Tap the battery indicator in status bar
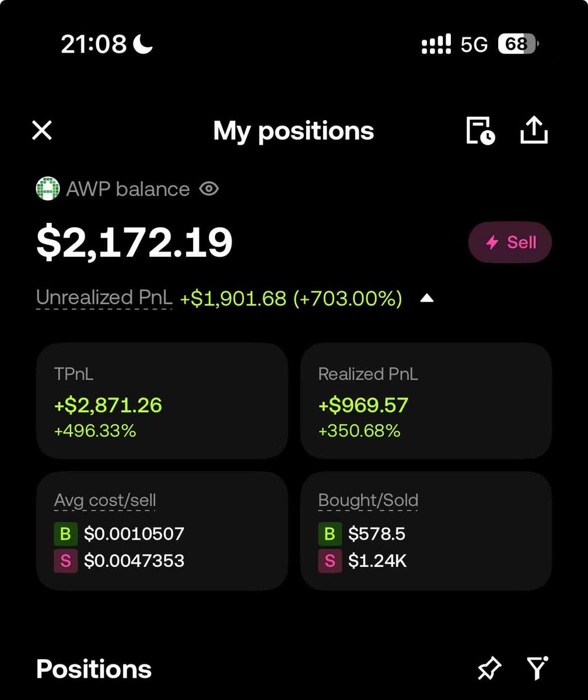588x700 pixels. coord(518,44)
